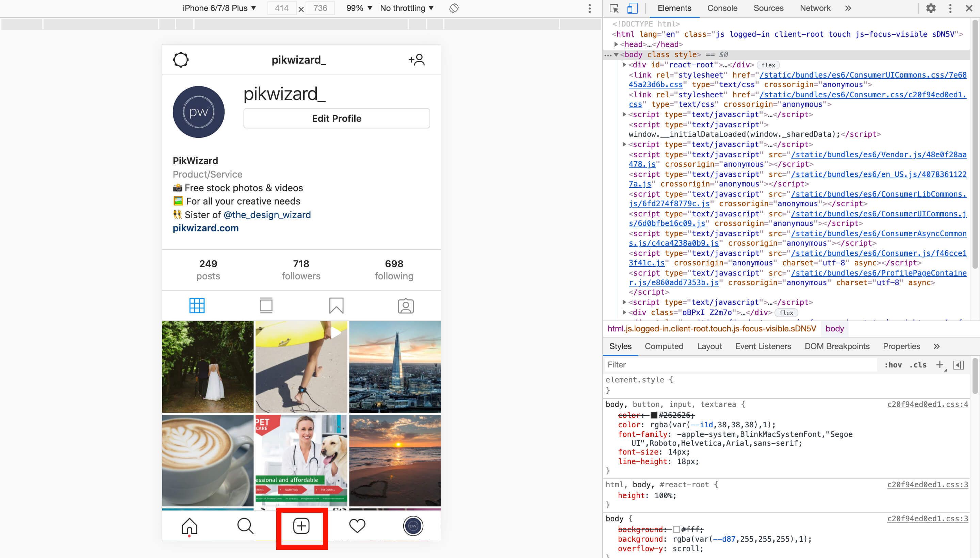Viewport: 980px width, 558px height.
Task: Select the DOM Breakpoints tab
Action: [x=837, y=346]
